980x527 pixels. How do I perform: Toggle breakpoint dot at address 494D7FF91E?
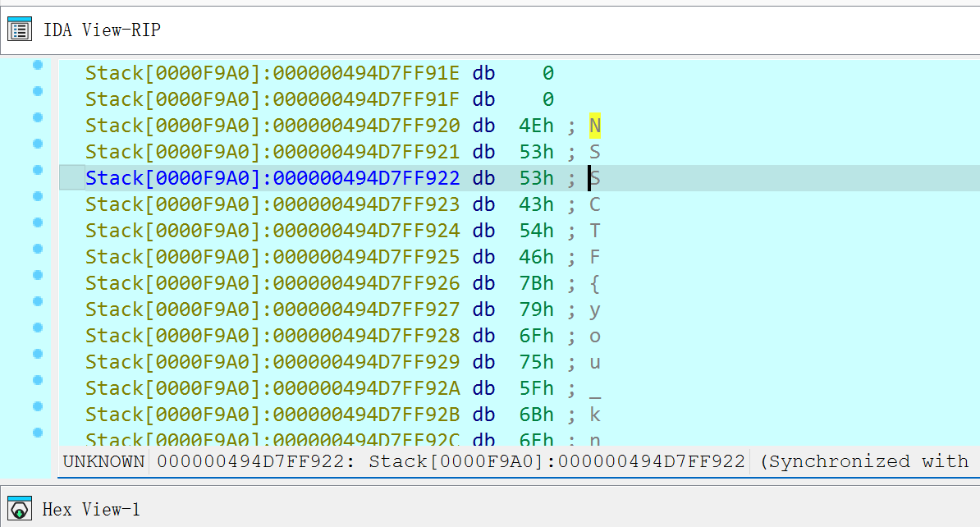pyautogui.click(x=38, y=65)
